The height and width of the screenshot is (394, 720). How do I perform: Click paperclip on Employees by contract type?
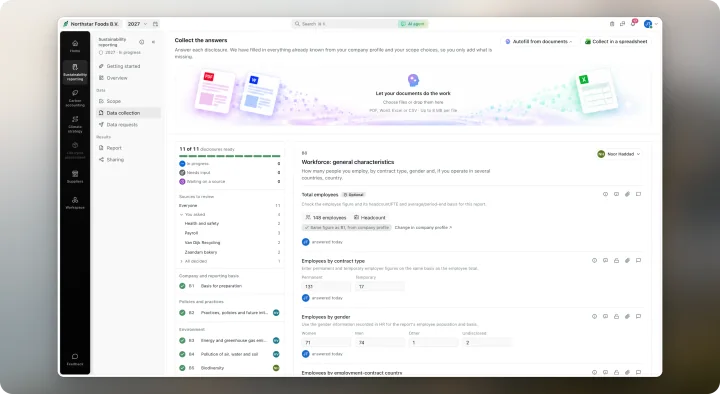coord(627,260)
